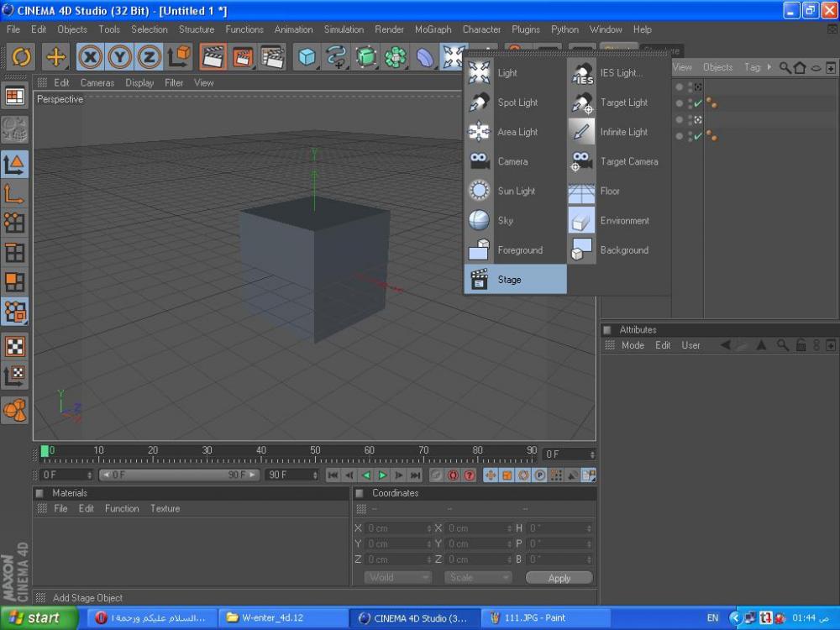Open the Scale mode dropdown
The image size is (840, 630).
tap(478, 578)
